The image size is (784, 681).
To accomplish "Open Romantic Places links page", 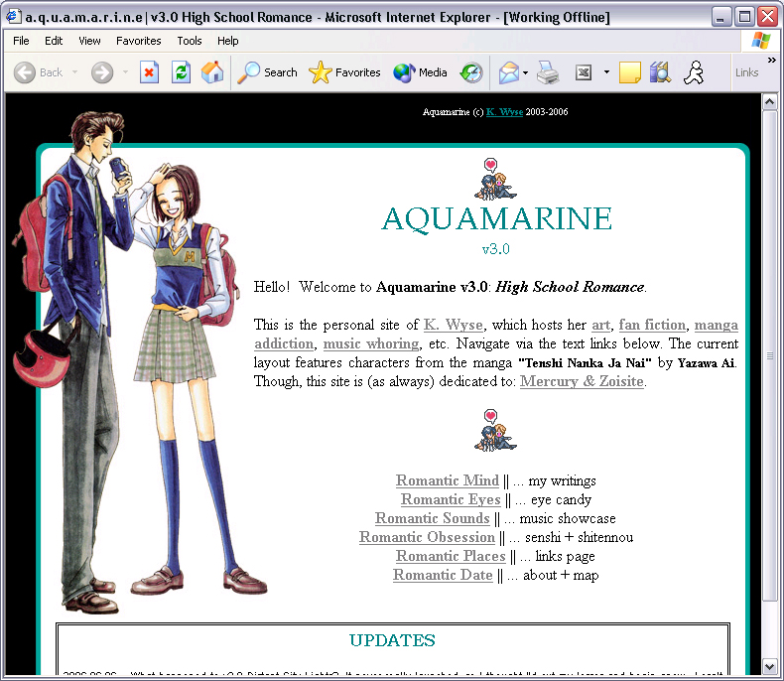I will click(451, 556).
